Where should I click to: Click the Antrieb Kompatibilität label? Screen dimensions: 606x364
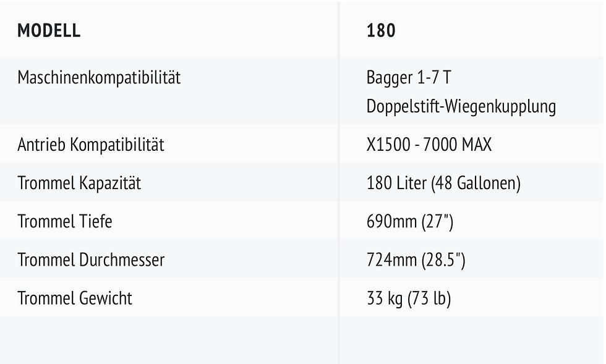[91, 145]
